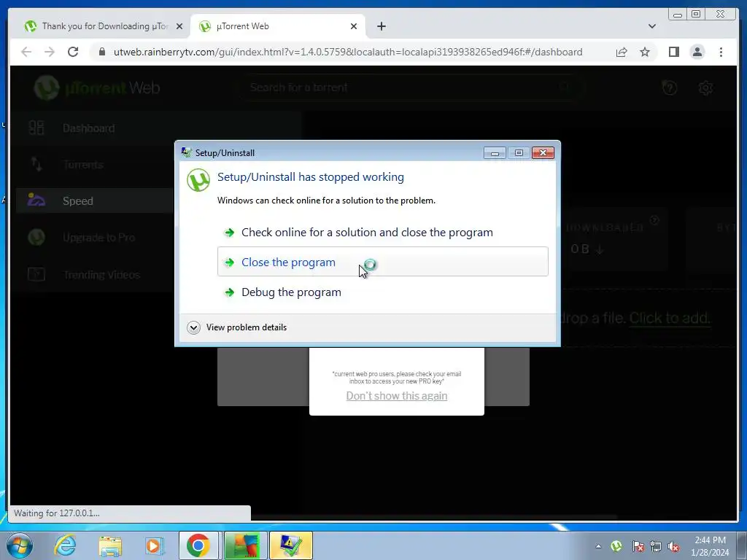
Task: Open Chrome three-dot menu
Action: point(721,52)
